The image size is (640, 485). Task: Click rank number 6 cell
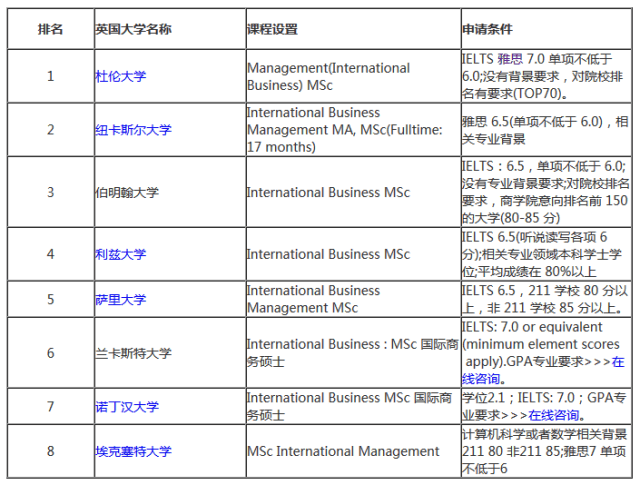51,353
